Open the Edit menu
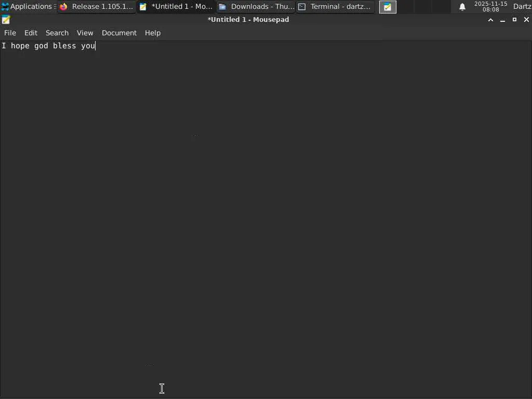The height and width of the screenshot is (399, 532). point(31,33)
